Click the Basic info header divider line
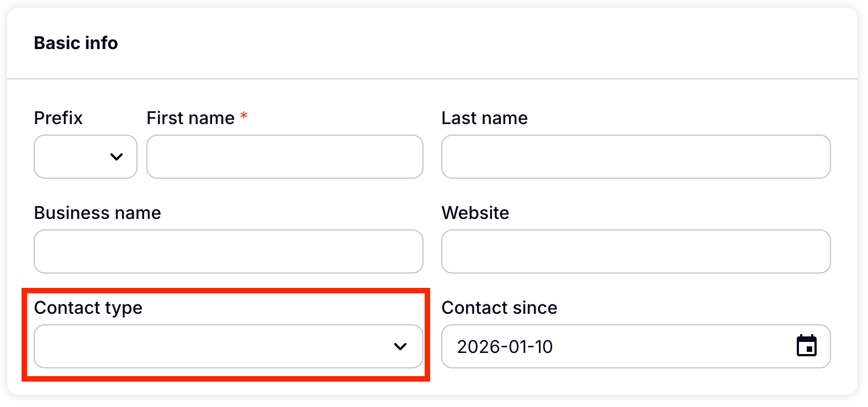Image resolution: width=868 pixels, height=407 pixels. click(x=432, y=79)
